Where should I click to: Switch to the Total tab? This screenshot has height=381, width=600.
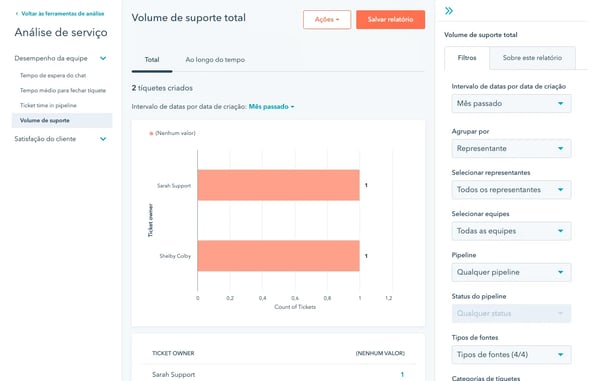[x=152, y=60]
